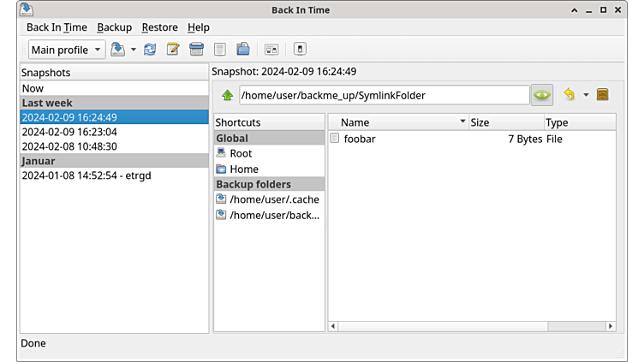Viewport: 644px width, 362px height.
Task: Open the Main profile dropdown
Action: pos(67,50)
